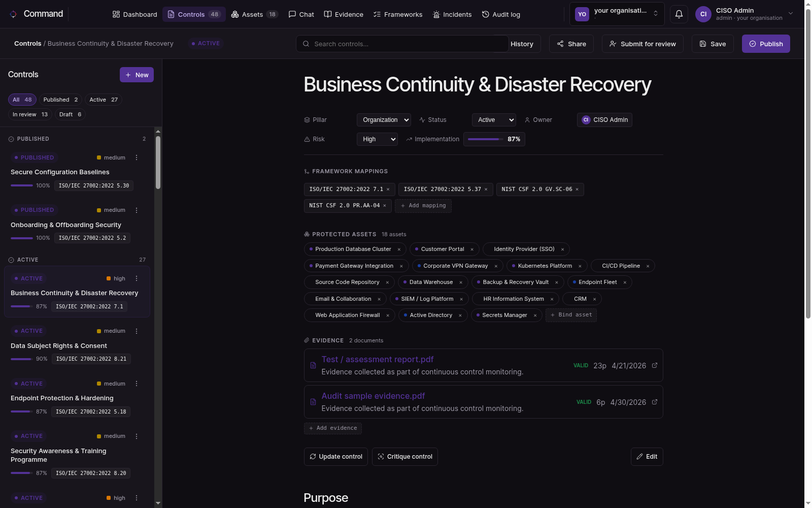812x508 pixels.
Task: Open the Controls breadcrumb link
Action: (x=28, y=44)
